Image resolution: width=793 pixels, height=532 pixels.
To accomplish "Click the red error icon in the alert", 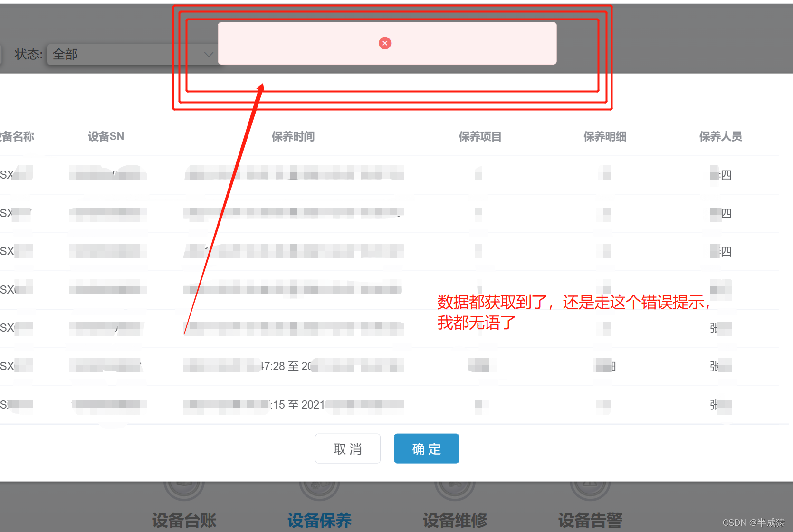I will [385, 43].
